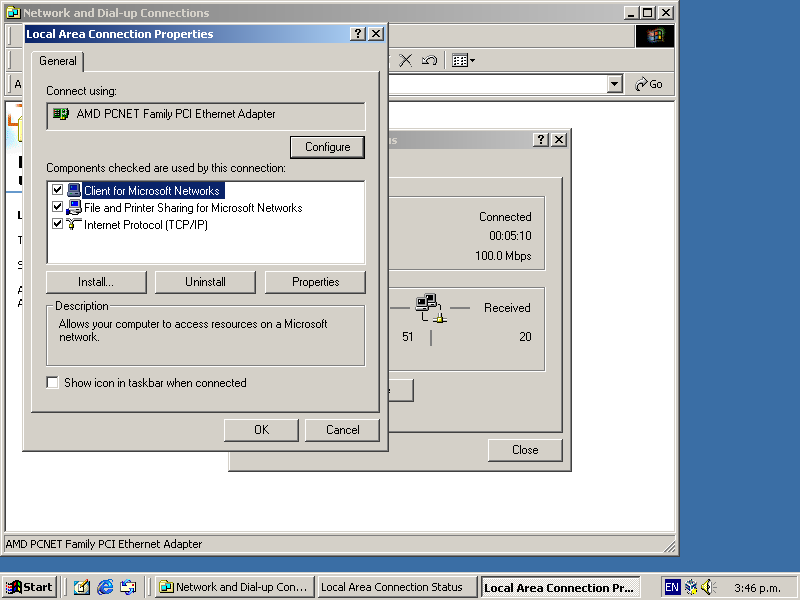
Task: Launch Internet Explorer from Quick Launch
Action: click(x=105, y=587)
